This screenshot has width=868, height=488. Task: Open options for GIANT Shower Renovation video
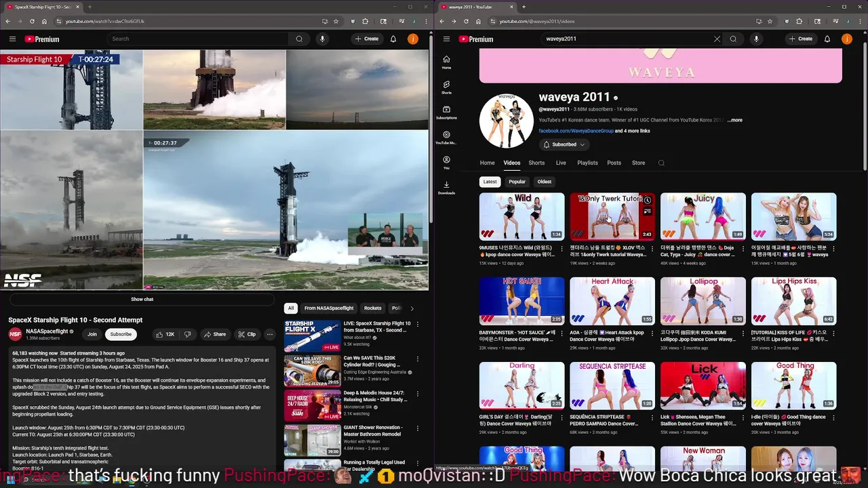coord(417,429)
